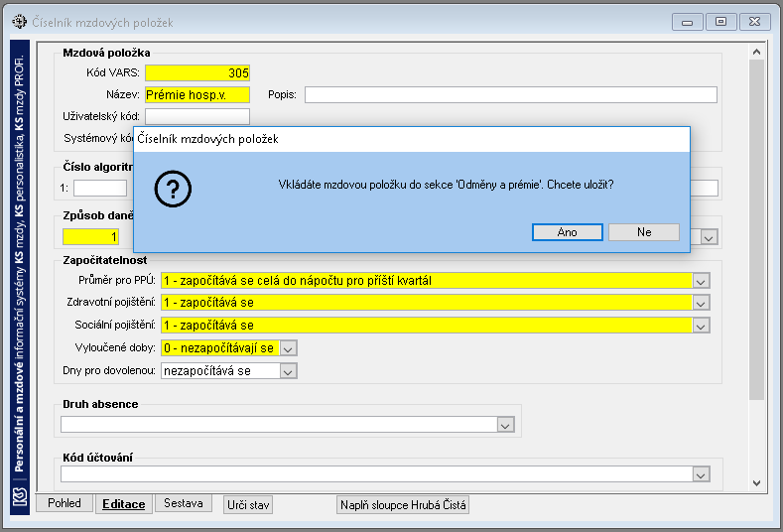
Task: Open the Způsob danění dropdown arrow
Action: (709, 237)
